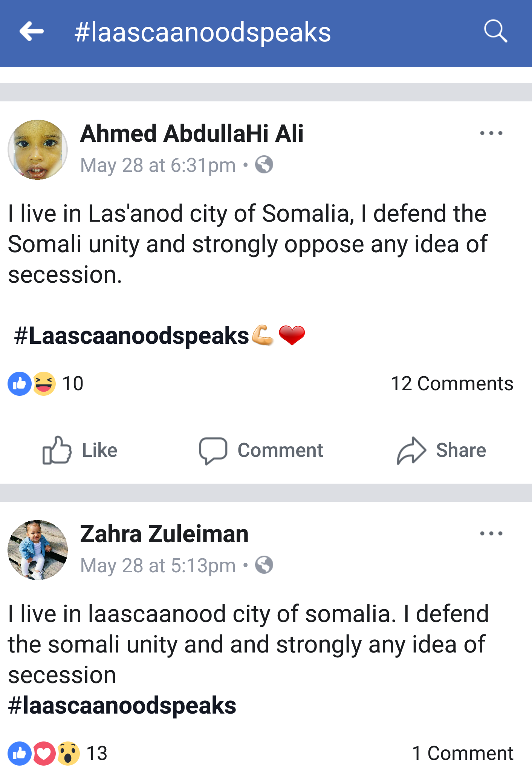Open Zahra Zuleiman's profile picture
The image size is (532, 772).
pyautogui.click(x=38, y=550)
